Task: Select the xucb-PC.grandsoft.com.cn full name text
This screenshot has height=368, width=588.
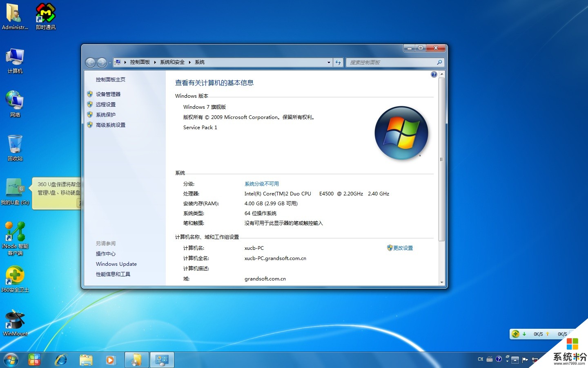Action: 275,258
